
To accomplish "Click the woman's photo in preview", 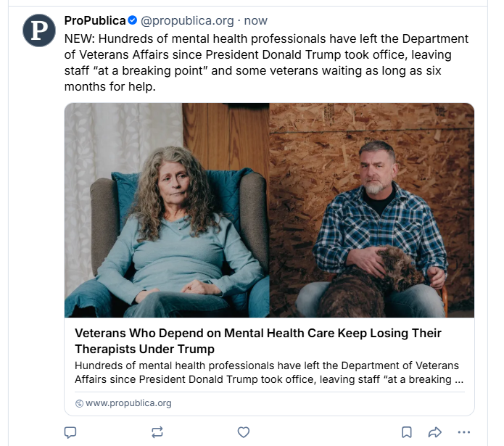I will [x=167, y=210].
